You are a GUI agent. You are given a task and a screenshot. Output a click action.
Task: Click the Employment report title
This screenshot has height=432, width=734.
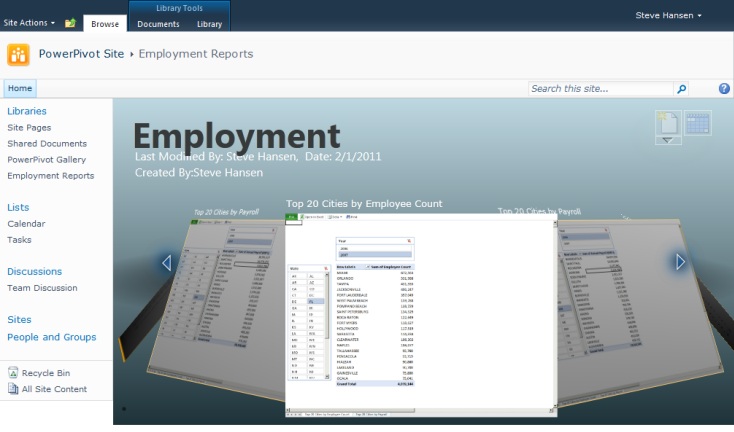click(x=237, y=136)
